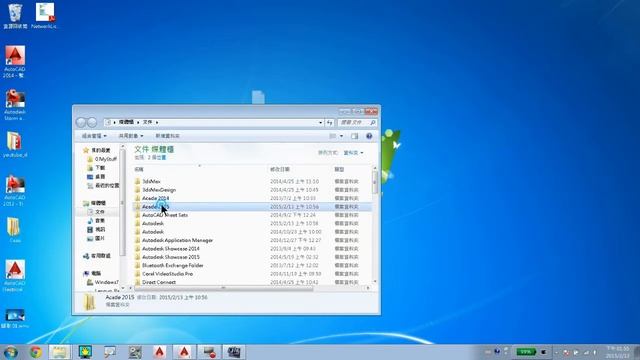The height and width of the screenshot is (360, 640).
Task: Click the New folder toolbar button
Action: [167, 136]
